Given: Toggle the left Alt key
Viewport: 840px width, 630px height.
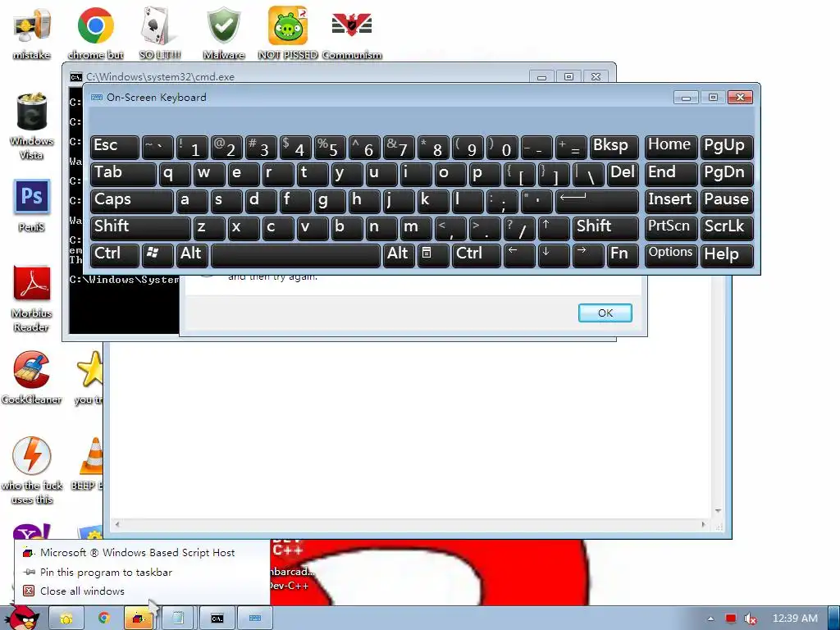Looking at the screenshot, I should (x=192, y=255).
